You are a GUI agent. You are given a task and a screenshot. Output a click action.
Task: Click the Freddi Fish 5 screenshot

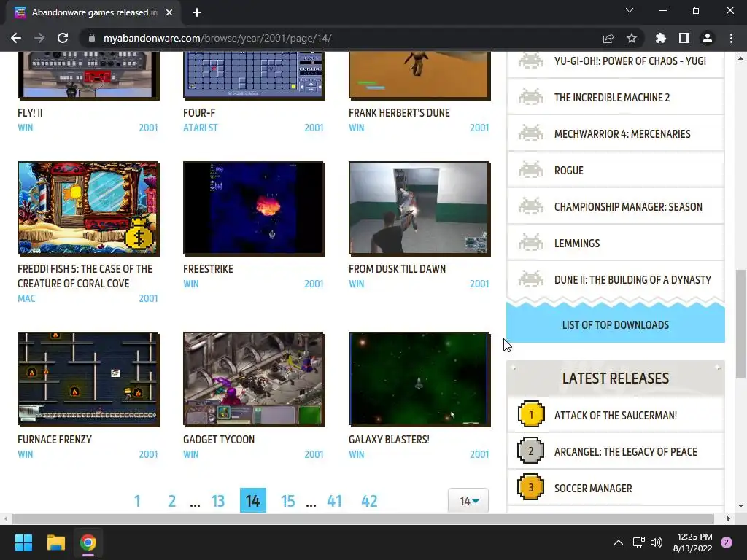coord(88,208)
